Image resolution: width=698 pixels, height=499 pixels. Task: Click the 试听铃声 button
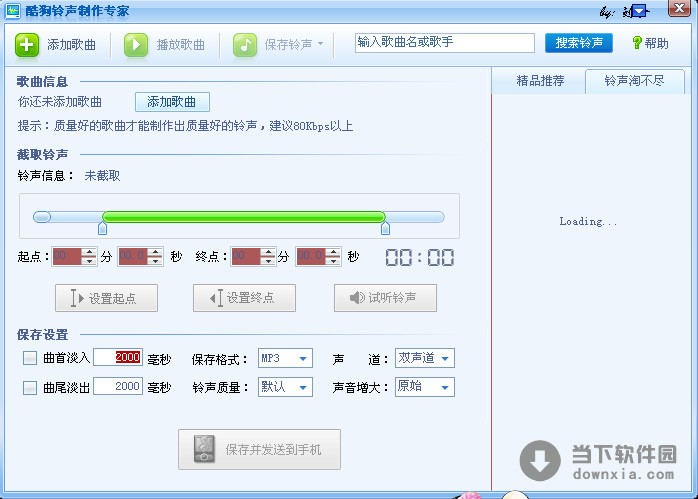[x=386, y=298]
